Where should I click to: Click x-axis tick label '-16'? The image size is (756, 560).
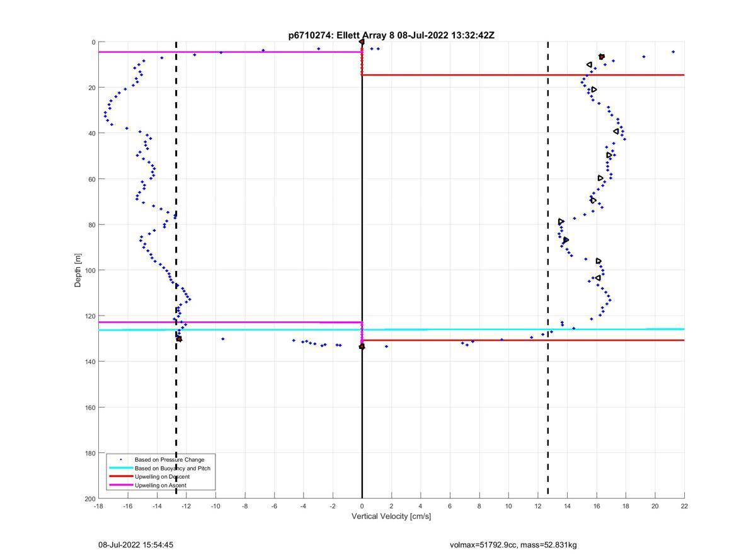coord(128,506)
